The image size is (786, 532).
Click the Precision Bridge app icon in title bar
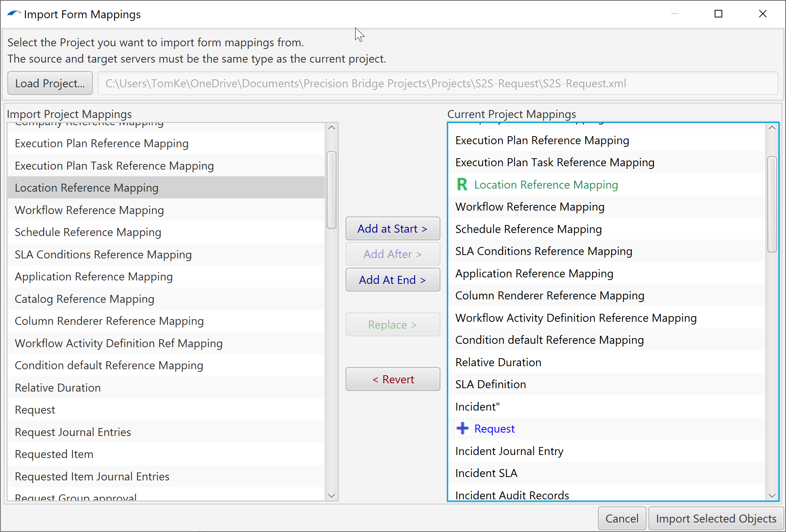tap(14, 14)
